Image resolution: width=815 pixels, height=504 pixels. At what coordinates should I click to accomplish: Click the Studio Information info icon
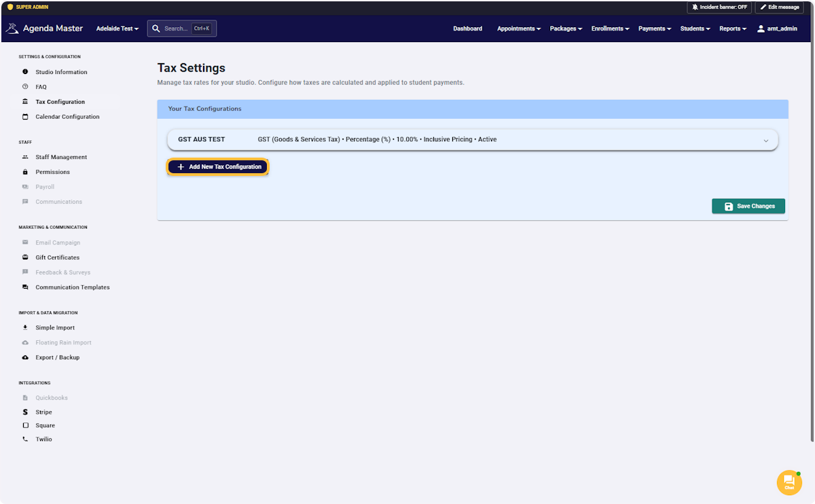[25, 72]
